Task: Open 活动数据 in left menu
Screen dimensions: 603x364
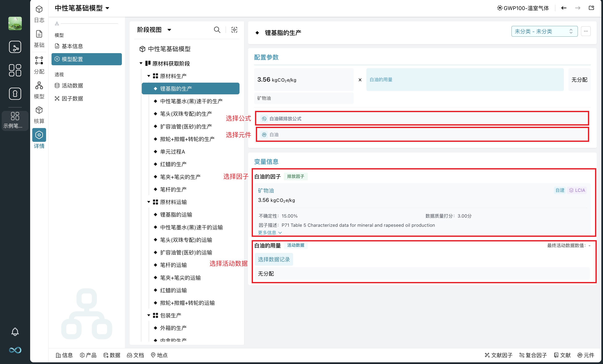Action: tap(72, 86)
